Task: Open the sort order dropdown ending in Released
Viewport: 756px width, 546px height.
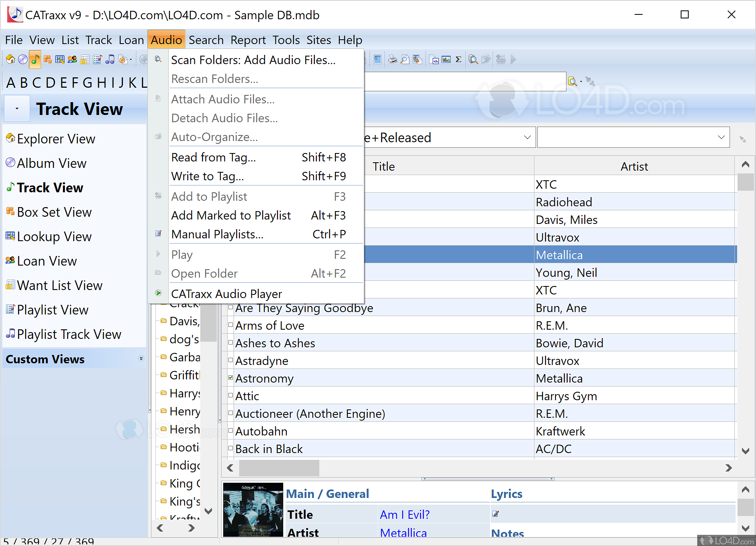Action: (527, 137)
